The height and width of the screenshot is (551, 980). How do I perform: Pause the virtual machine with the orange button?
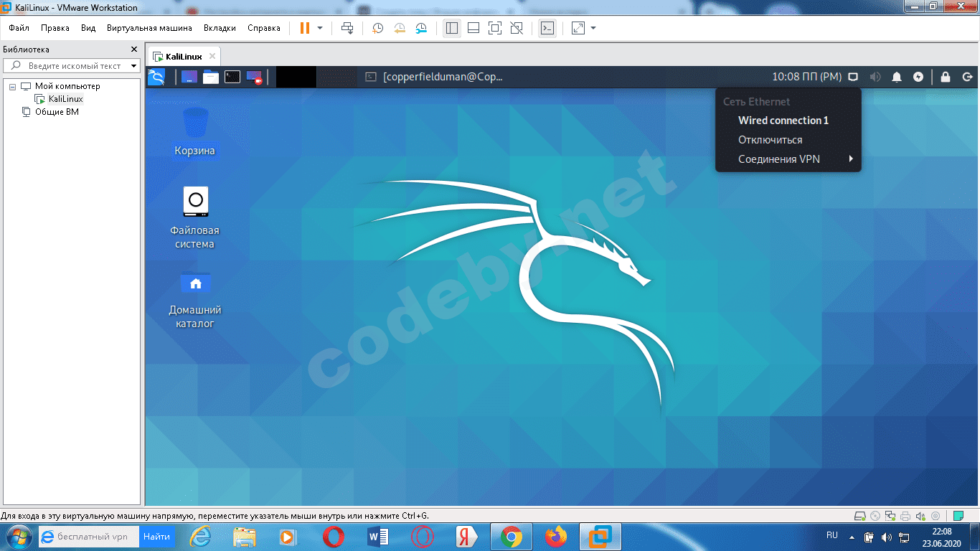tap(305, 28)
